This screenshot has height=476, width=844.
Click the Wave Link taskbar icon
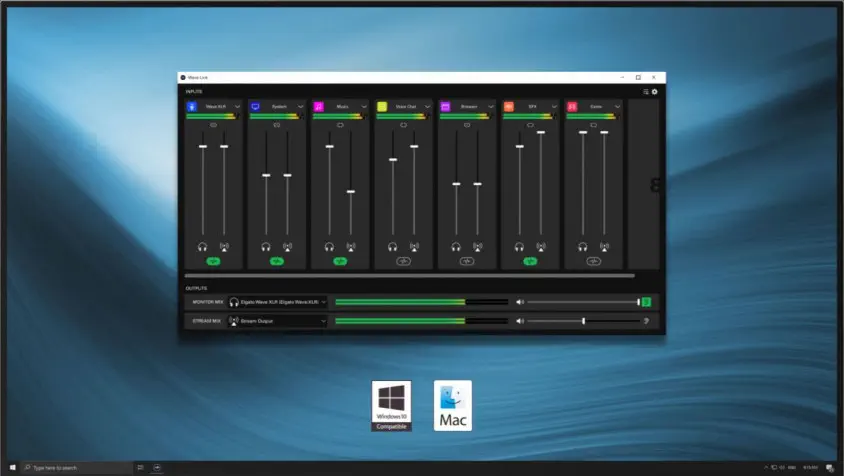click(x=157, y=467)
